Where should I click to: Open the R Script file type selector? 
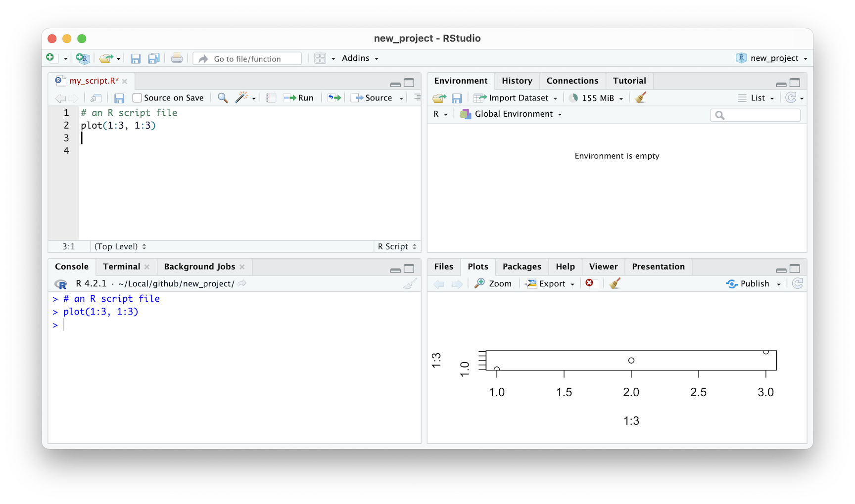tap(397, 246)
